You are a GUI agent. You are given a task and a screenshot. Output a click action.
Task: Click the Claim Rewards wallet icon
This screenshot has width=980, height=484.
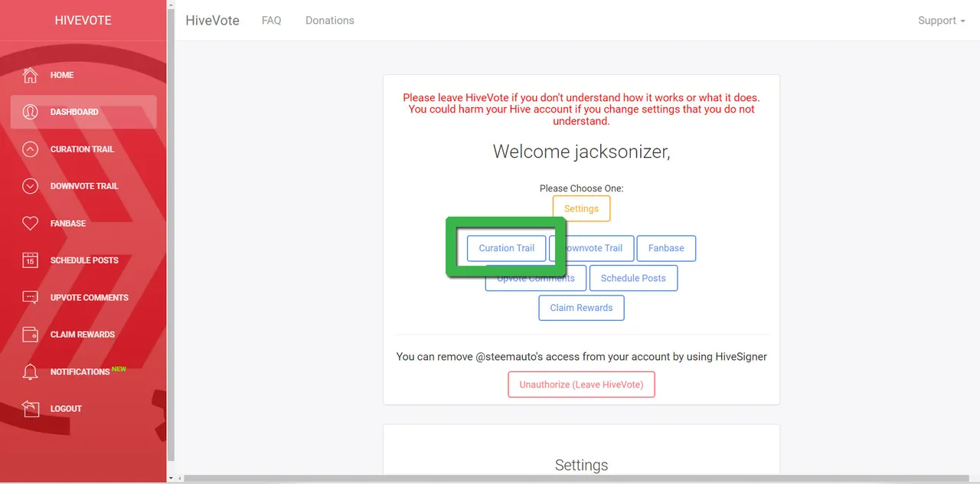(x=30, y=335)
